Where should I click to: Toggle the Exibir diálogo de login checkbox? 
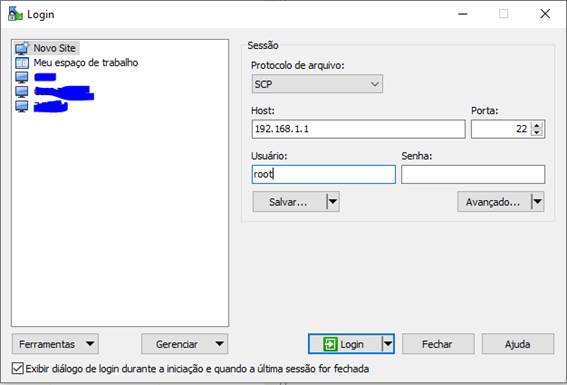(x=17, y=368)
